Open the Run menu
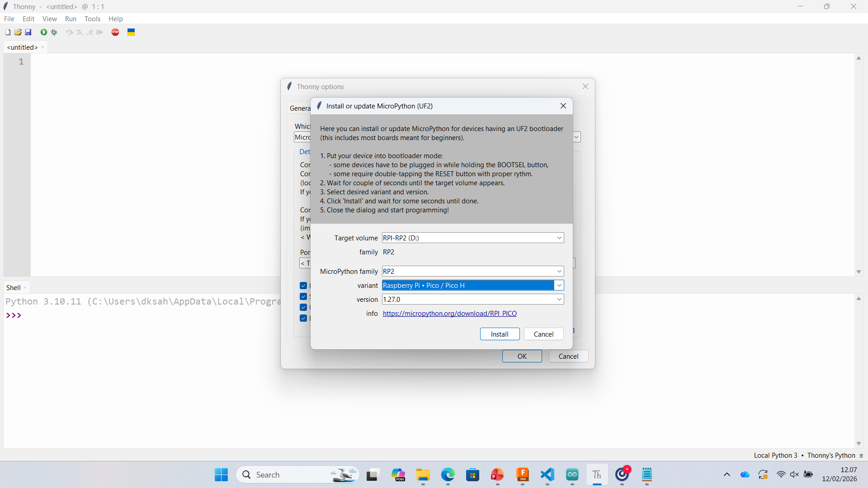The image size is (868, 488). pos(71,19)
